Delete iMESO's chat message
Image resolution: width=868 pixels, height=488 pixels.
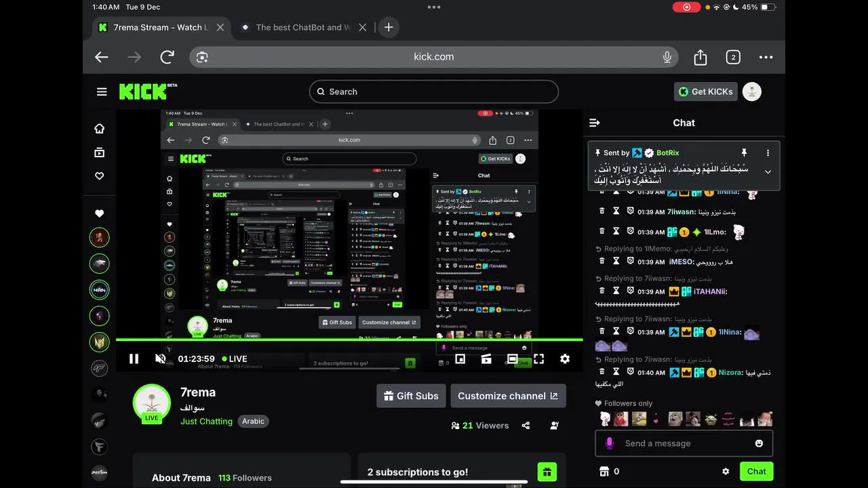601,262
